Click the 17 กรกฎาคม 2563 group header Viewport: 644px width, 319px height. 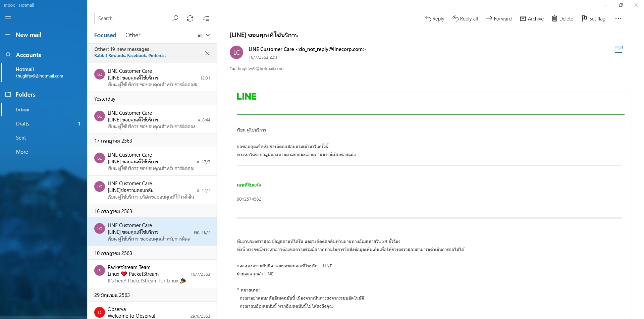point(152,141)
